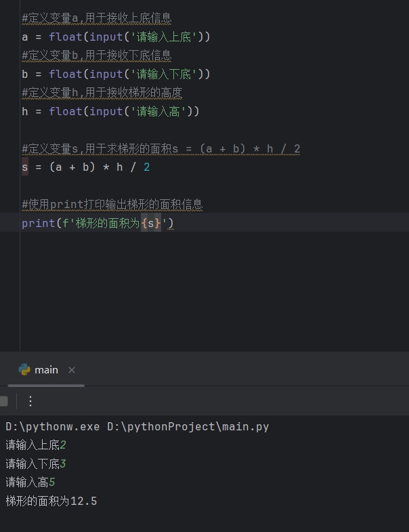The image size is (409, 532).
Task: Click the '请输入上底' string in code
Action: (x=163, y=37)
